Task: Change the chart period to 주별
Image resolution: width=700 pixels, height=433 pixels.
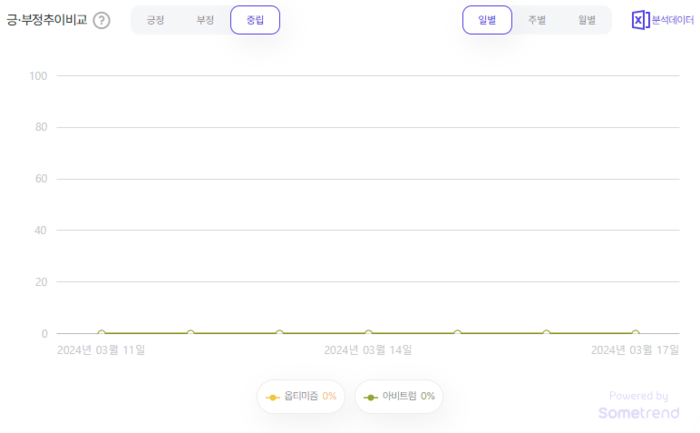Action: pyautogui.click(x=537, y=20)
